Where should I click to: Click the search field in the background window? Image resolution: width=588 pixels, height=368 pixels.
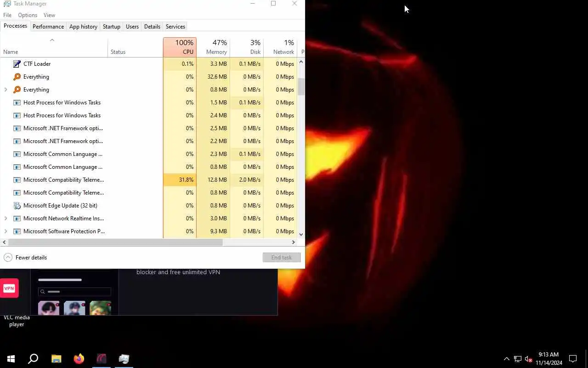pos(74,292)
